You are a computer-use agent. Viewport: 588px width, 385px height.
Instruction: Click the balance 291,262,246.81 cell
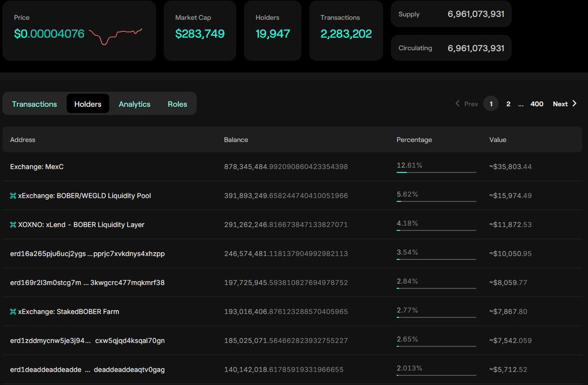coord(286,225)
